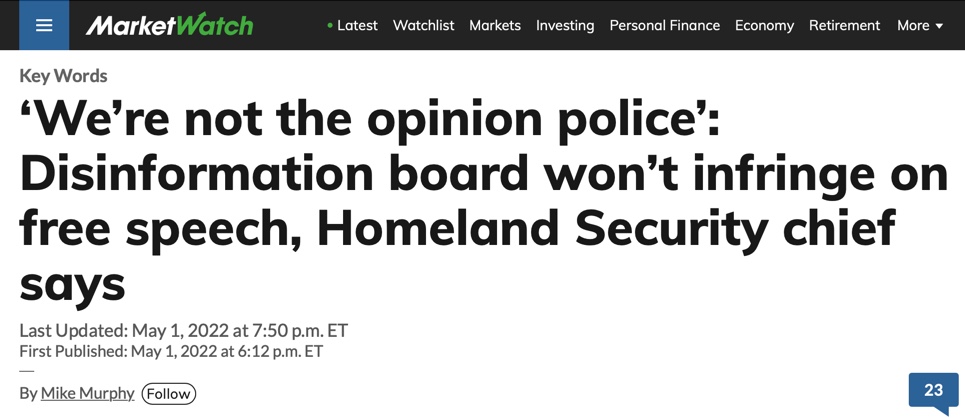The image size is (965, 418).
Task: Select Markets in the top navigation
Action: 495,25
